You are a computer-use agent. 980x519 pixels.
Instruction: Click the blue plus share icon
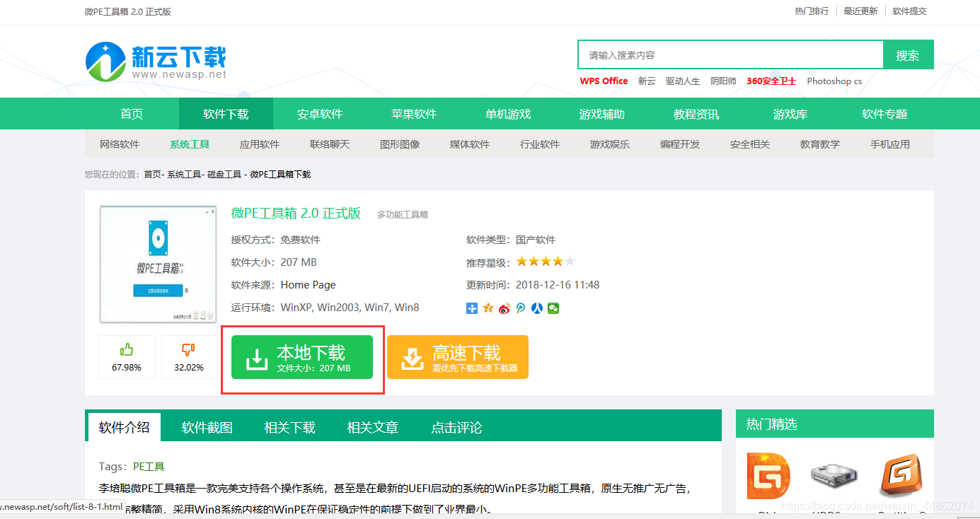pos(472,308)
